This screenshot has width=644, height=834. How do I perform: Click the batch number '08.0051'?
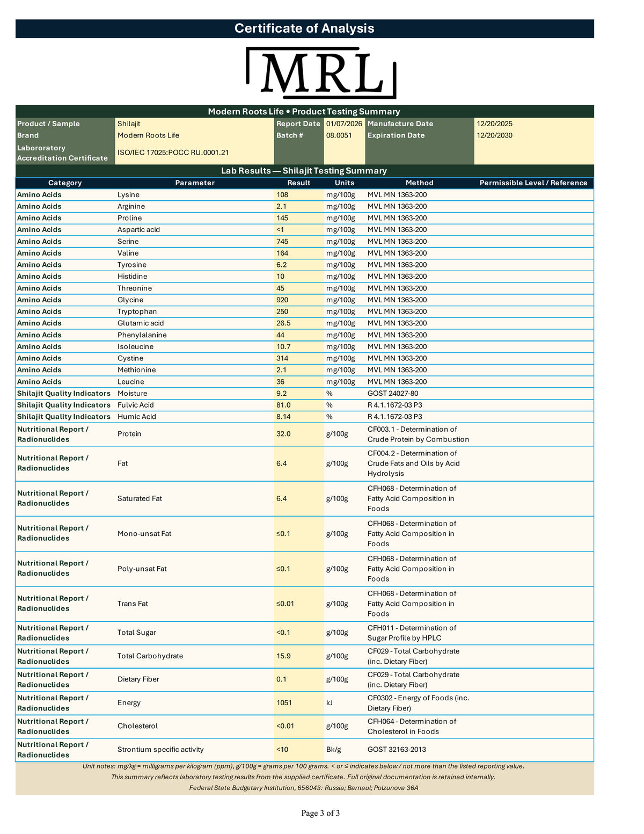pyautogui.click(x=339, y=135)
